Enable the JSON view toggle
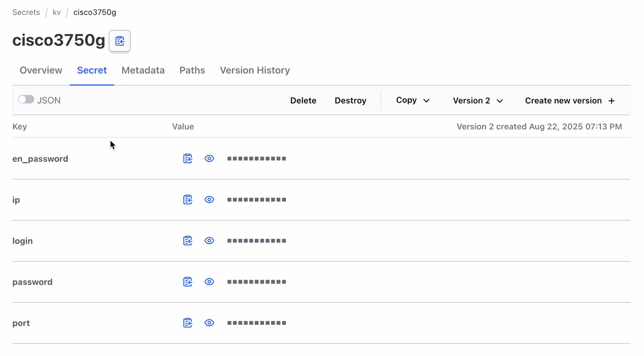The image size is (644, 356). (x=26, y=100)
